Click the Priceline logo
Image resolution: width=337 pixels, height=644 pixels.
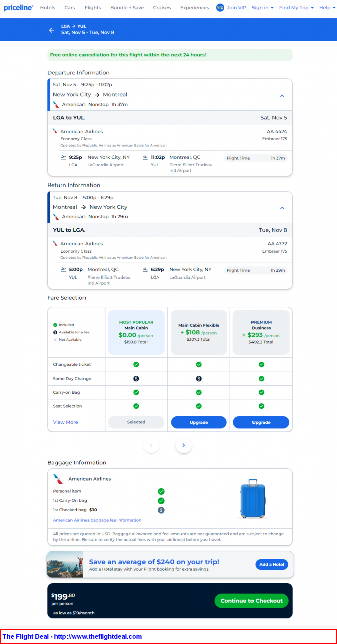(x=19, y=8)
